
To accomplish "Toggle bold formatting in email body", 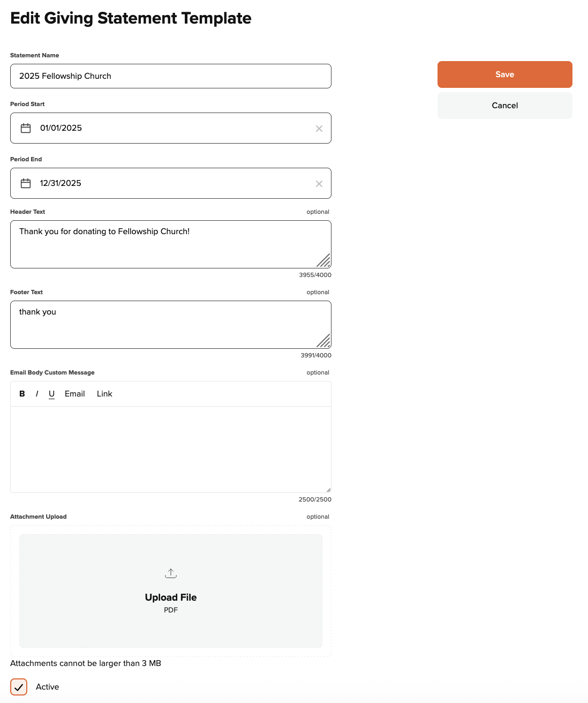I will pos(22,394).
